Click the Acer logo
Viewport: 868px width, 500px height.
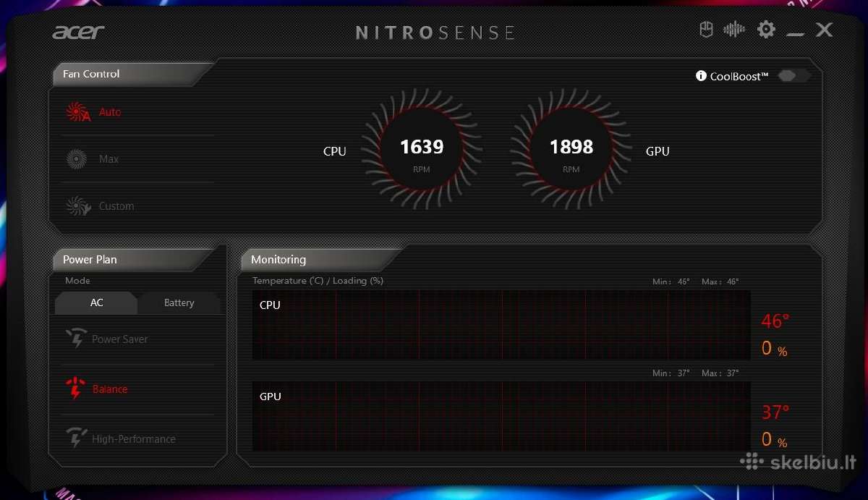click(78, 32)
